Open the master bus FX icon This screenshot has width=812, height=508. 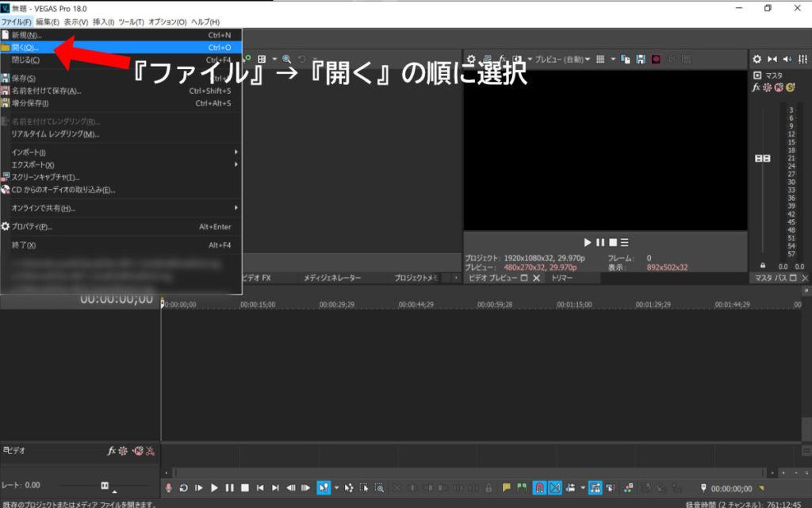point(756,87)
